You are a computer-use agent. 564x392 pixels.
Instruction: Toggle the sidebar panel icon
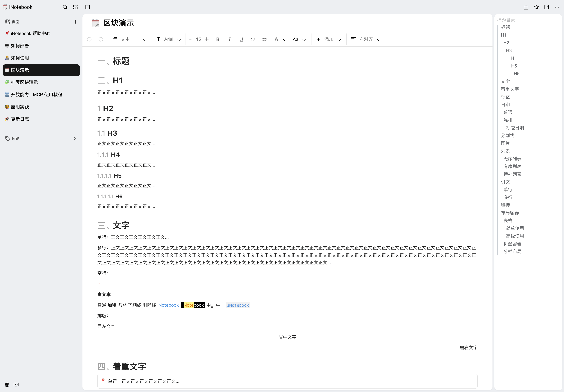tap(88, 7)
